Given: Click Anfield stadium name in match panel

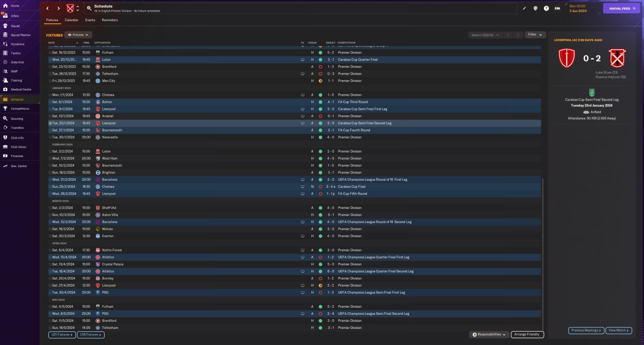Looking at the screenshot, I should point(596,112).
